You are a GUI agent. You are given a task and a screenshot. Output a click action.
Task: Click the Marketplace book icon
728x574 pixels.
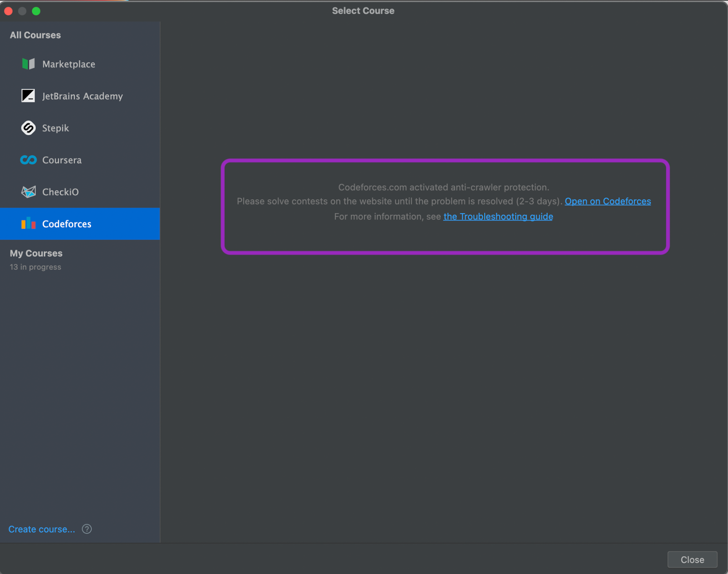pos(28,64)
